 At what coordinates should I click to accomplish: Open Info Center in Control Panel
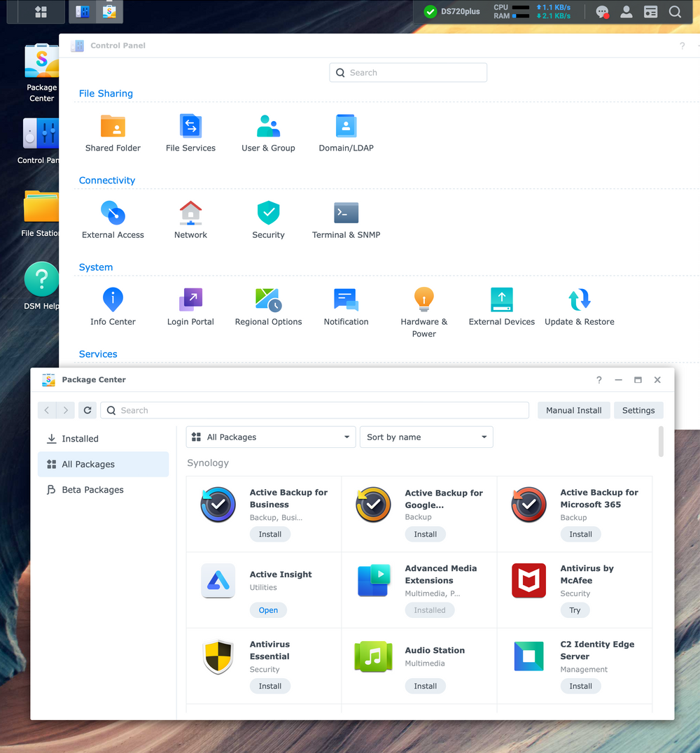point(113,307)
